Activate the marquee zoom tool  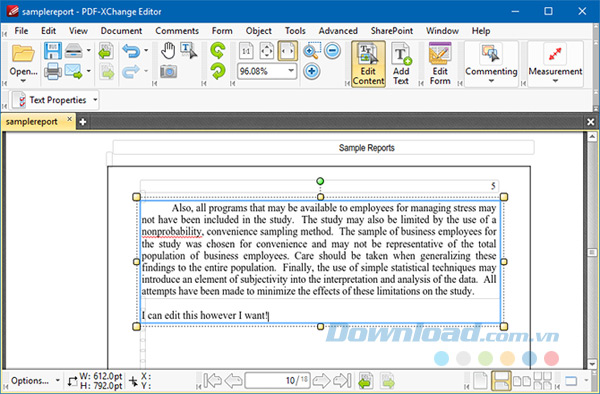pos(312,51)
